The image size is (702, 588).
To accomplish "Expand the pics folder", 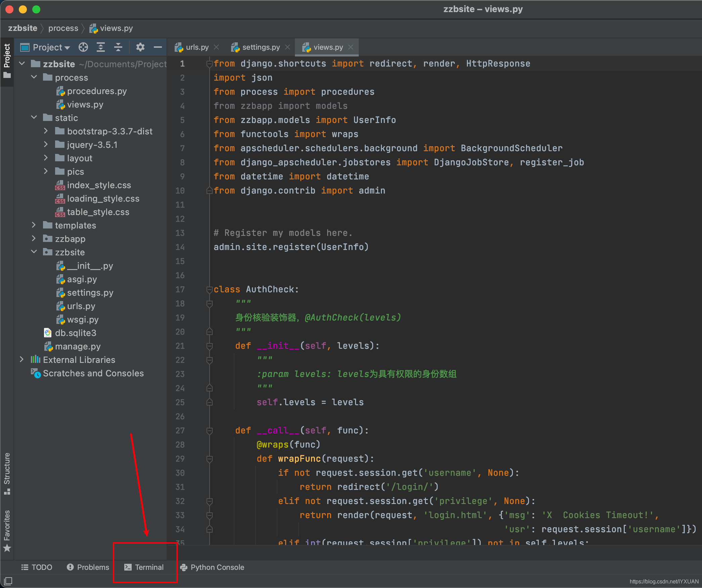I will click(46, 171).
